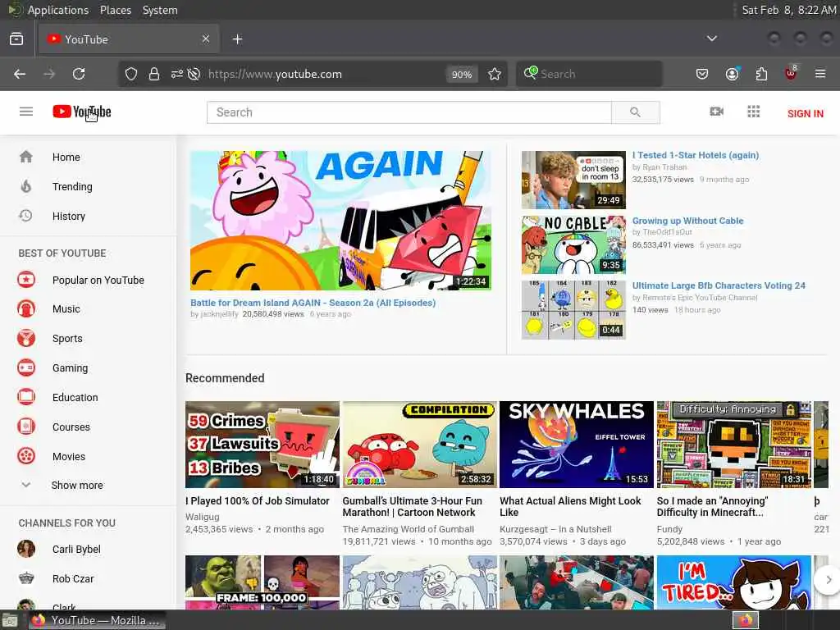Click the site security padlock icon
The height and width of the screenshot is (630, 840).
click(x=154, y=74)
